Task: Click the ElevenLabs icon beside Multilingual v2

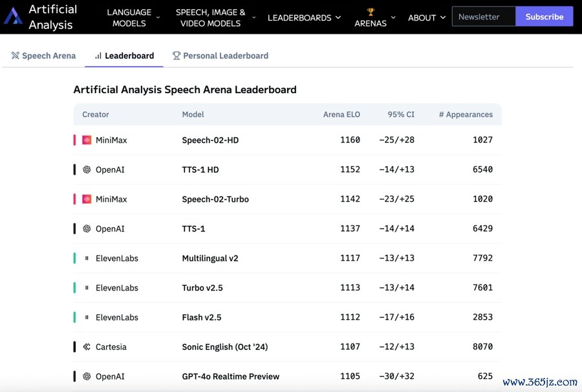Action: [x=87, y=258]
